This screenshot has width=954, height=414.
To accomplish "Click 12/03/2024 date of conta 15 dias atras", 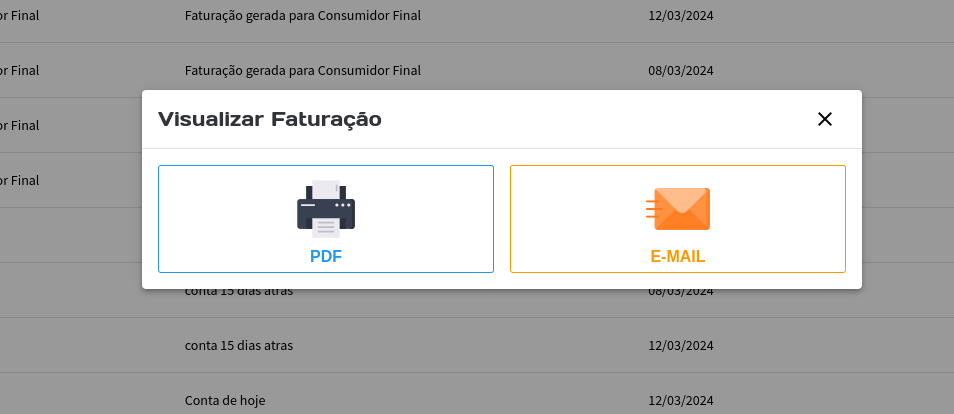I will [681, 345].
